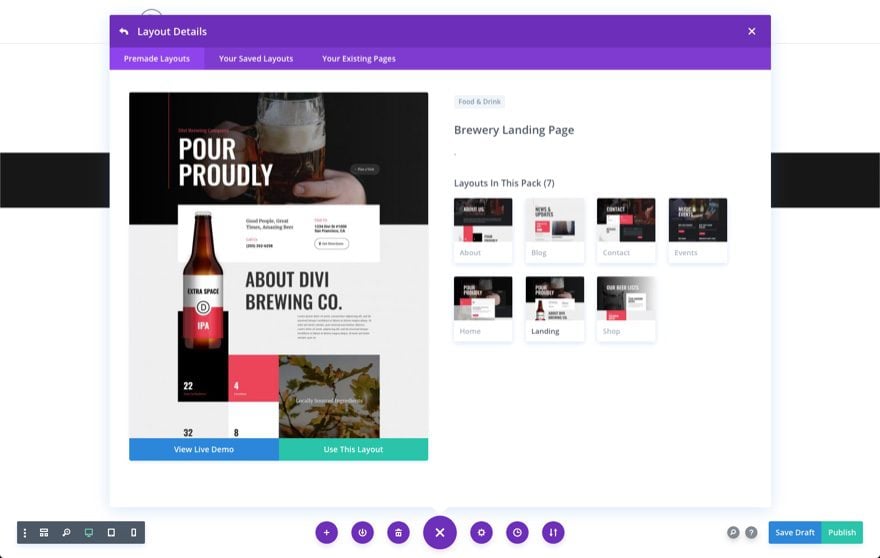Open the editing history clock icon

[x=517, y=533]
